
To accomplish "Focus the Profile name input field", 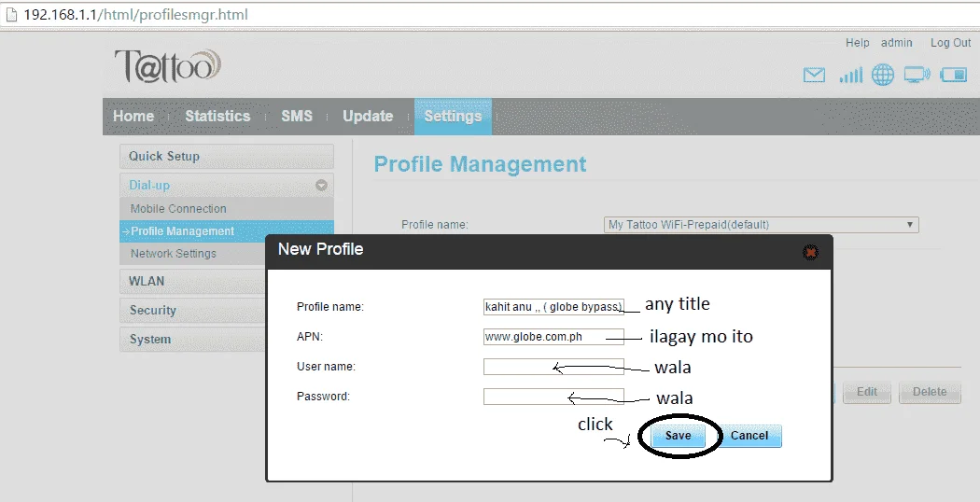I will pyautogui.click(x=553, y=307).
